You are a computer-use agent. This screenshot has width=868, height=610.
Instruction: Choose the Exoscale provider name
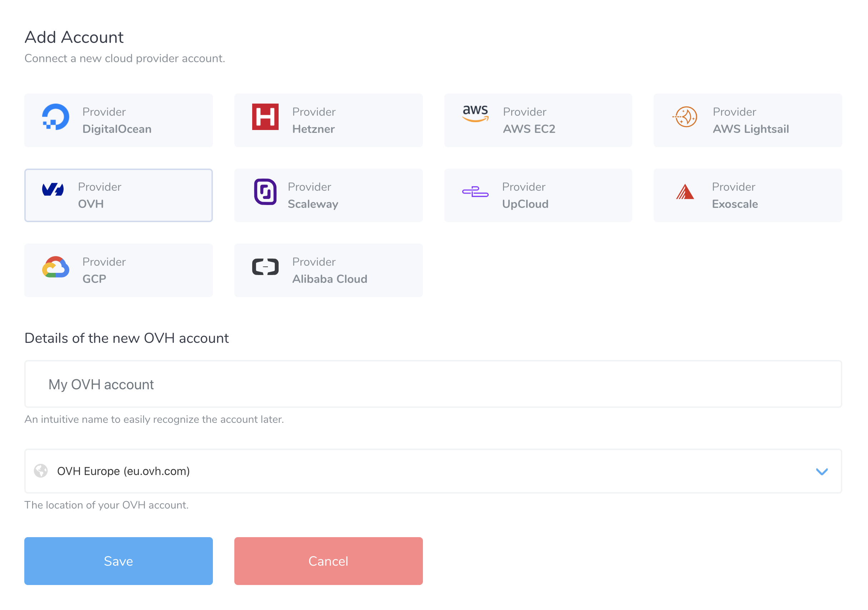coord(735,204)
